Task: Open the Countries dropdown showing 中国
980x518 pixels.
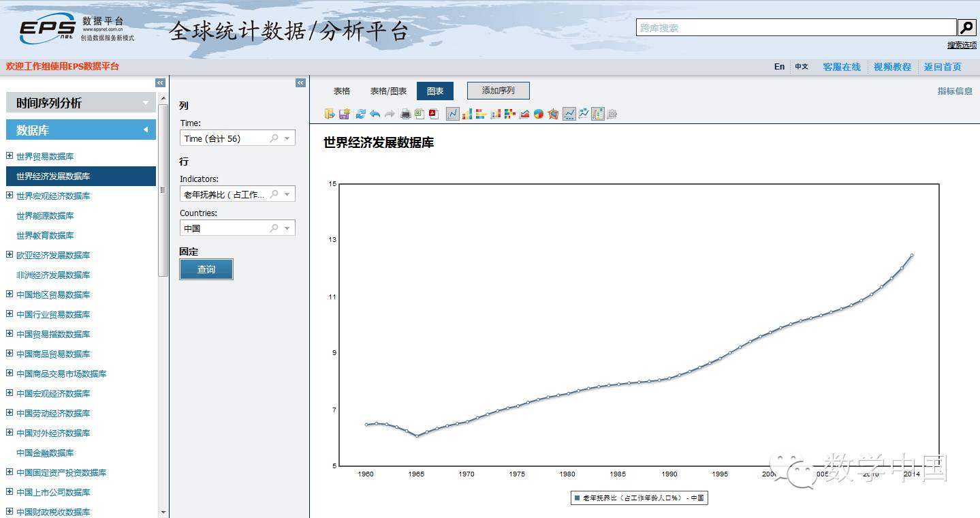Action: point(287,228)
